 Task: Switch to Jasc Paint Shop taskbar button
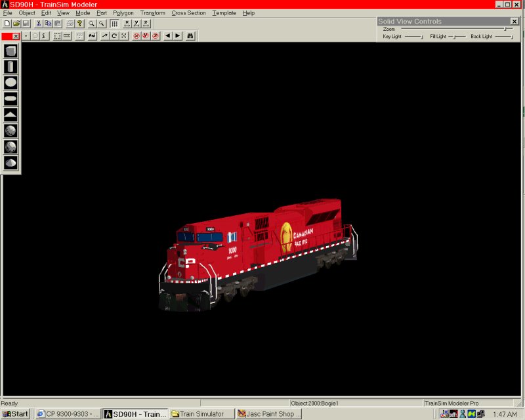(x=269, y=414)
